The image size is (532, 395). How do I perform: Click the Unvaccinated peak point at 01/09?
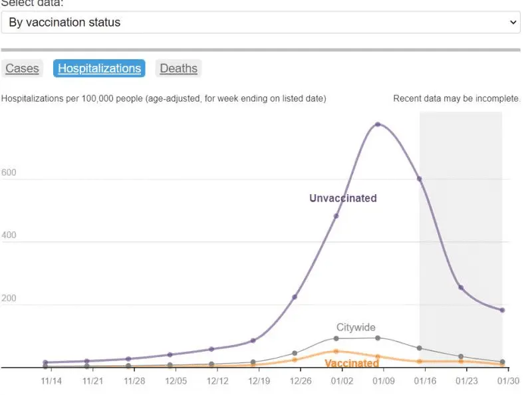378,124
